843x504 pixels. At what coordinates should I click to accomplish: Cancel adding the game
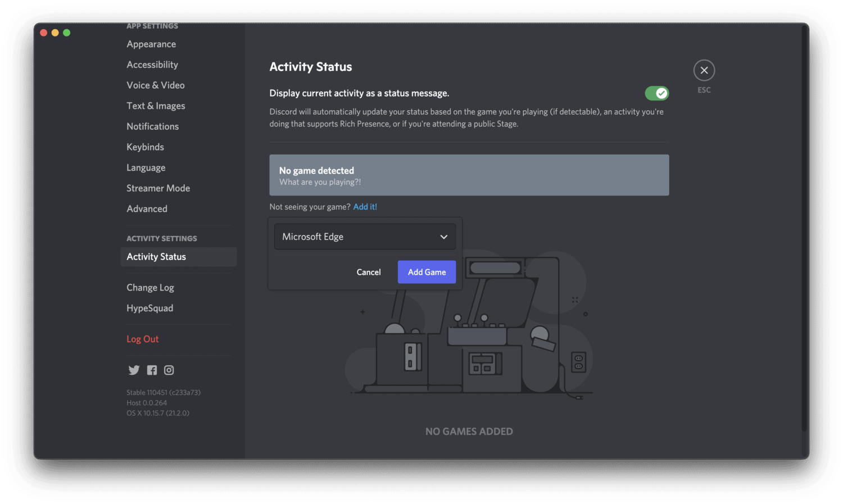pos(369,272)
